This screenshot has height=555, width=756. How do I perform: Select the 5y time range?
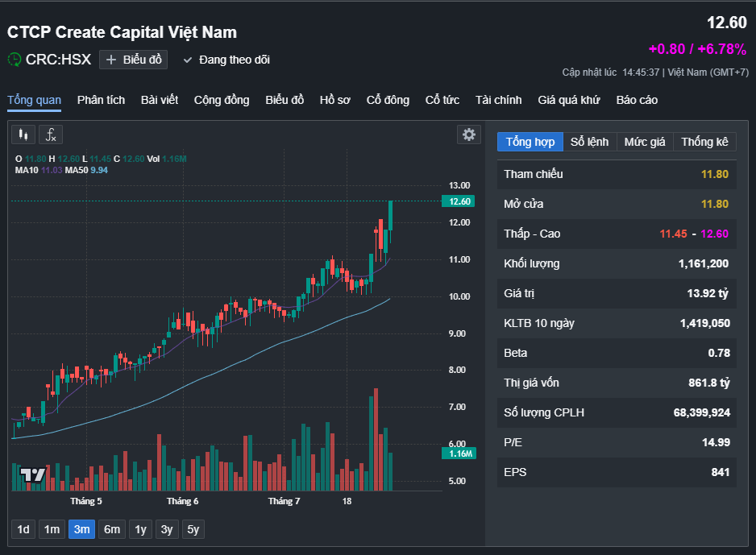coord(193,529)
